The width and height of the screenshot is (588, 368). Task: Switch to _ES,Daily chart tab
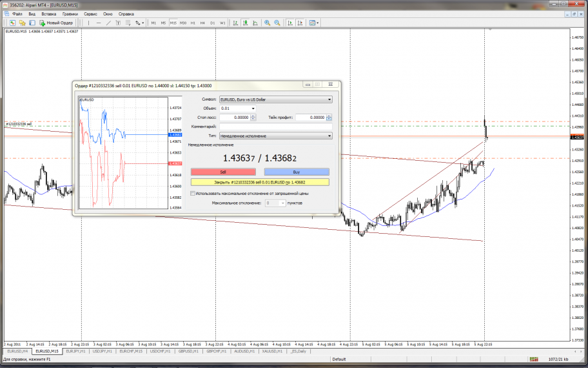tap(298, 351)
